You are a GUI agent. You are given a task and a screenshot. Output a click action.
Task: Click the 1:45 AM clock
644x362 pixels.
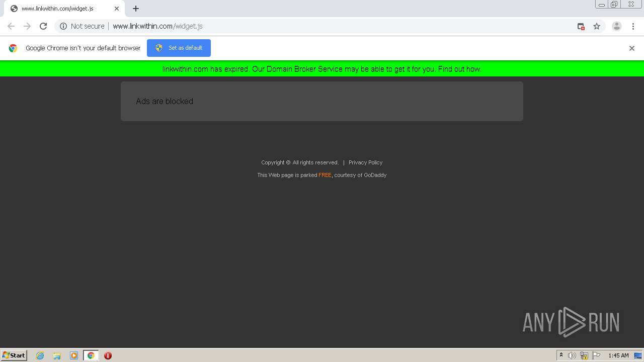pos(618,355)
